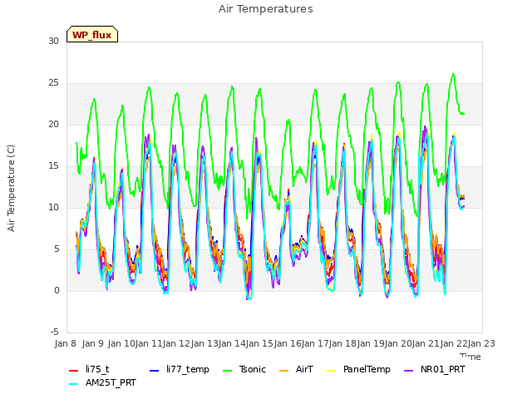Image resolution: width=532 pixels, height=399 pixels.
Task: Click the Jan 23 x-axis tick label
Action: point(481,343)
